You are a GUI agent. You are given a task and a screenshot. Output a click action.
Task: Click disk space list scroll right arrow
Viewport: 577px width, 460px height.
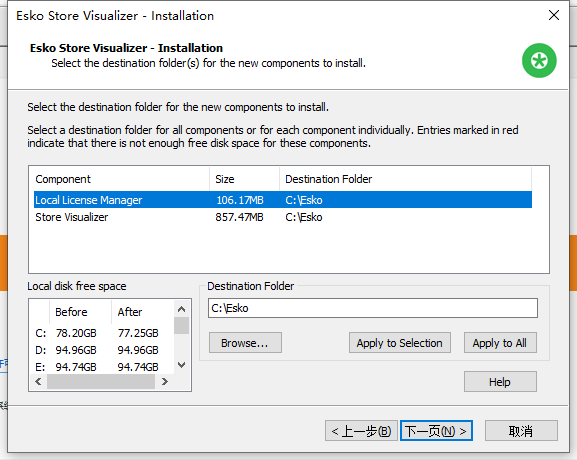[x=165, y=382]
